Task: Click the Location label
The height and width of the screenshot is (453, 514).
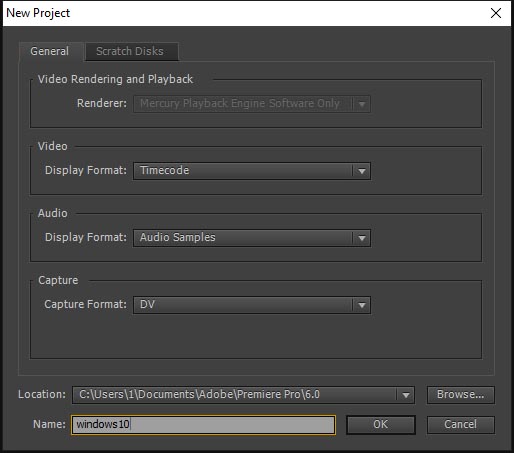Action: coord(42,394)
